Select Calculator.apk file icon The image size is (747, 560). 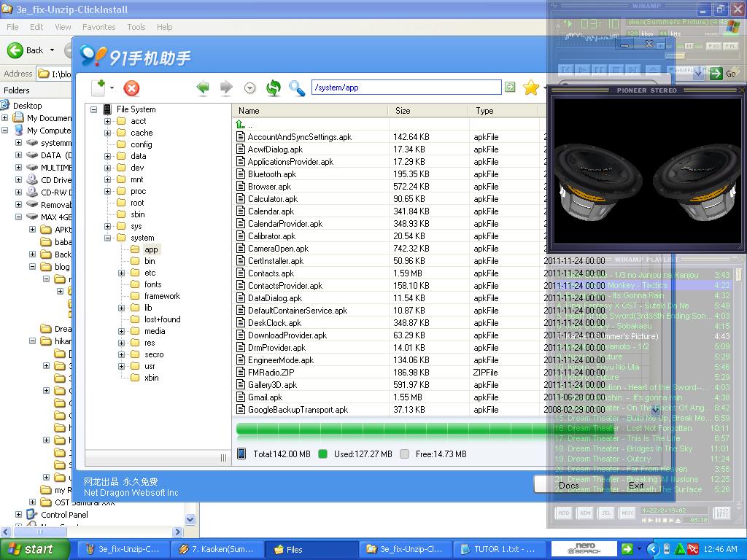[241, 199]
